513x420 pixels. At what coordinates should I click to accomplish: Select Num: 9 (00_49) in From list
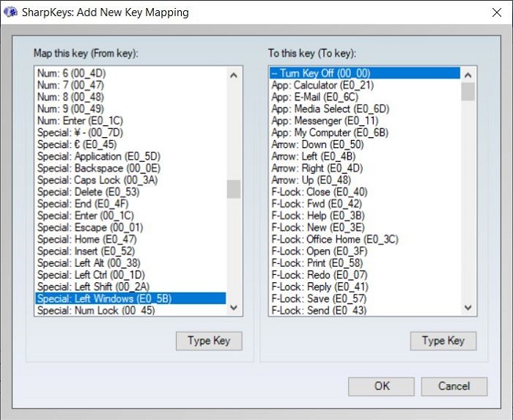130,109
